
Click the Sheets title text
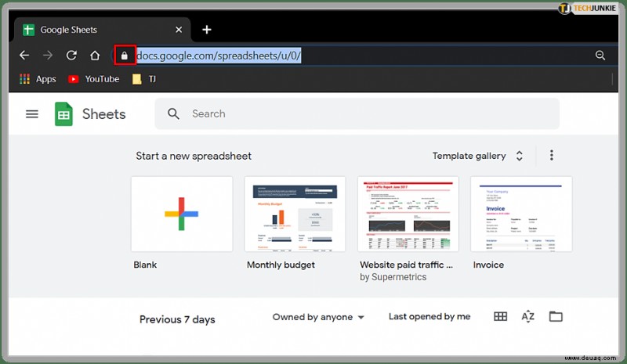(x=104, y=114)
